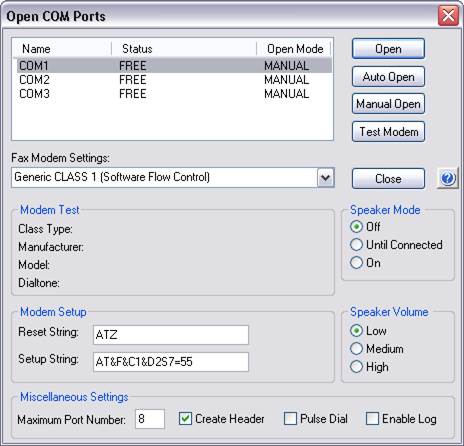Select the COM3 port row
464x446 pixels.
(x=175, y=94)
